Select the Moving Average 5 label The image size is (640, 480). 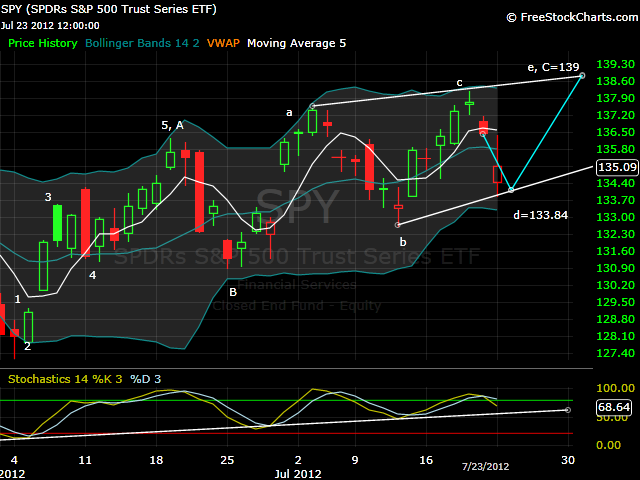tap(296, 43)
